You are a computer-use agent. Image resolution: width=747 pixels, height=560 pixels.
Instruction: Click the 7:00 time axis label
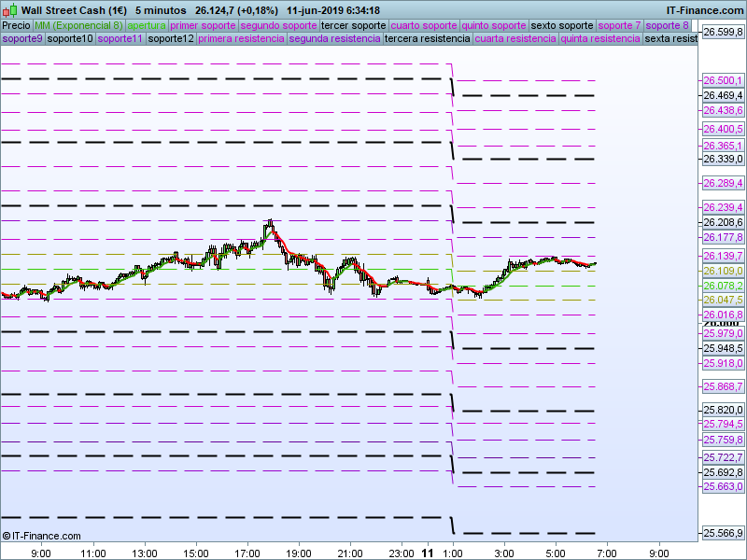(x=607, y=553)
